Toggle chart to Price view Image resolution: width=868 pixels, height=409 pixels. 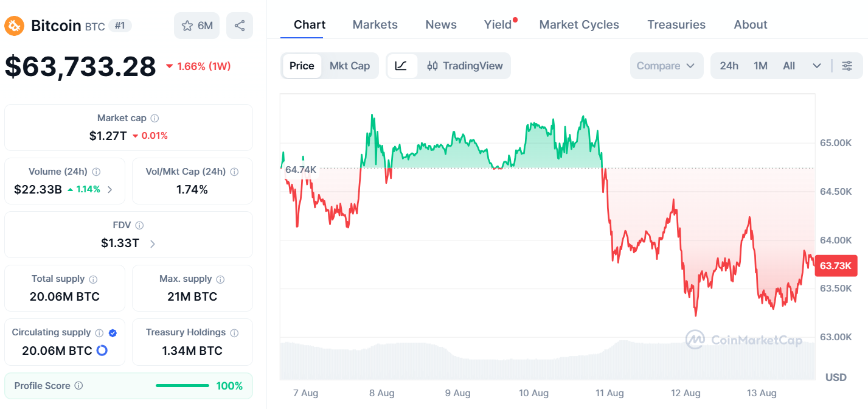302,66
